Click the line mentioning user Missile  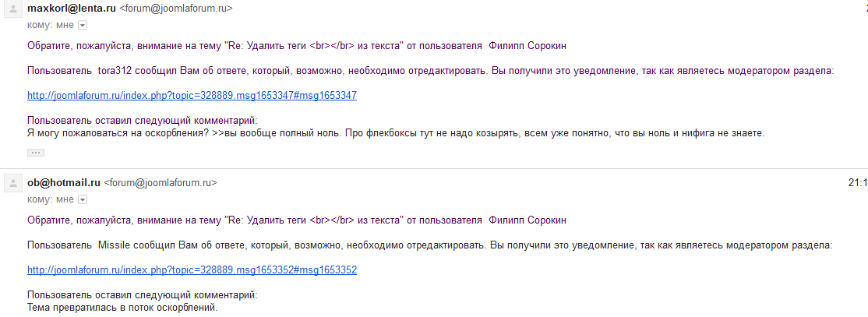(430, 245)
